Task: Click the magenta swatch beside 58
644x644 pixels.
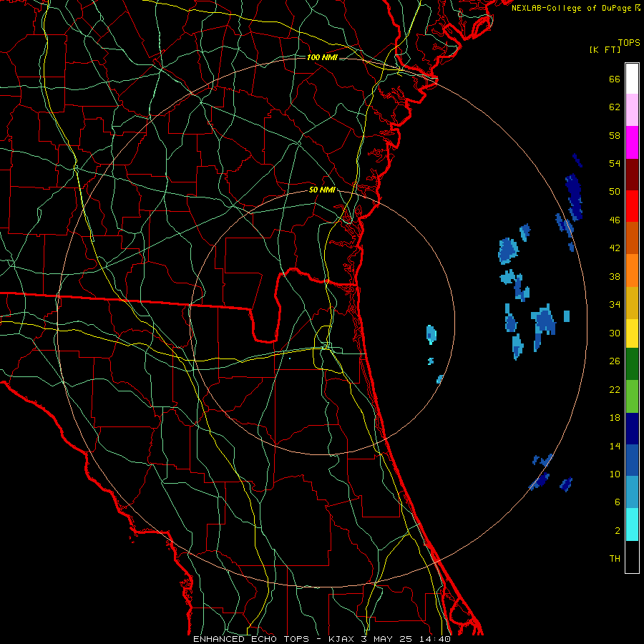Action: pyautogui.click(x=632, y=142)
